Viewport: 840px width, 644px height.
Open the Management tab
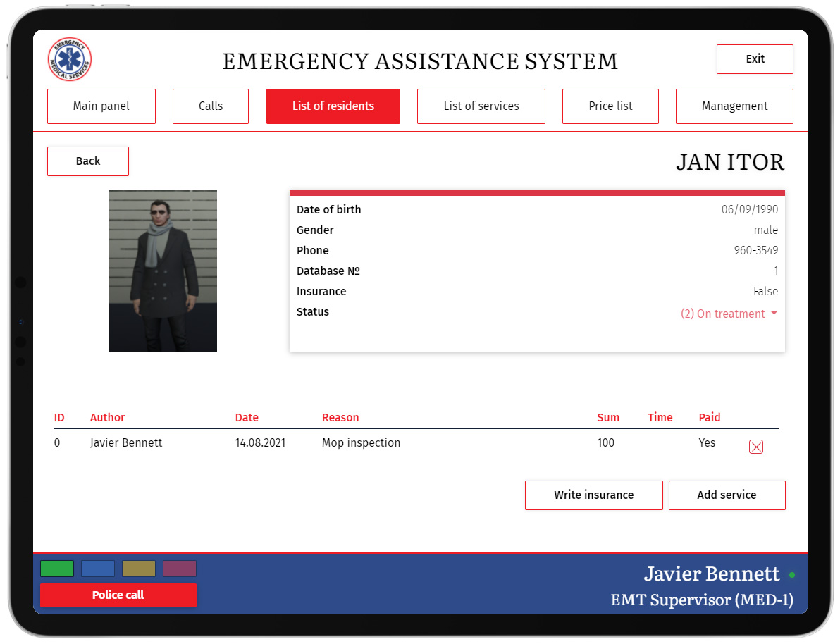(x=734, y=106)
